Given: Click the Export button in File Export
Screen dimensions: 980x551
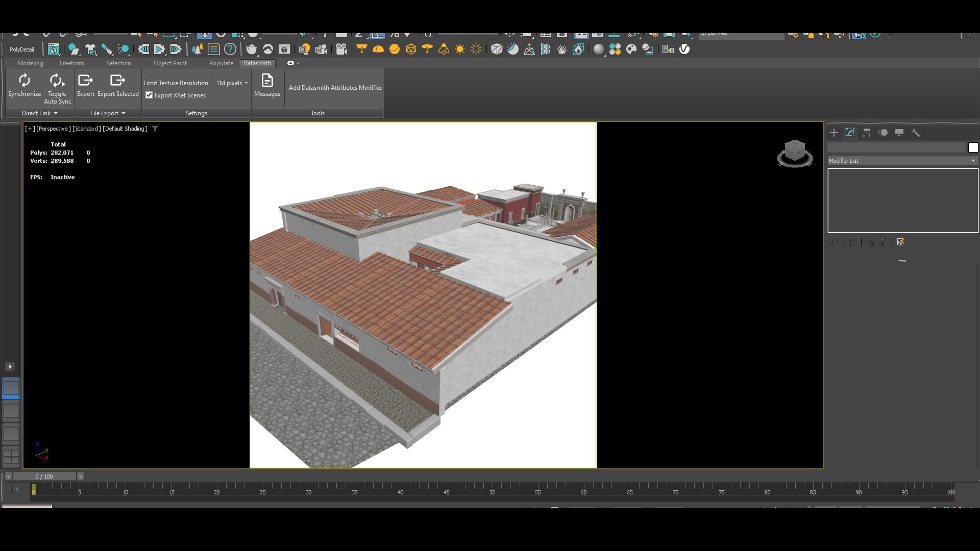Looking at the screenshot, I should coord(85,85).
